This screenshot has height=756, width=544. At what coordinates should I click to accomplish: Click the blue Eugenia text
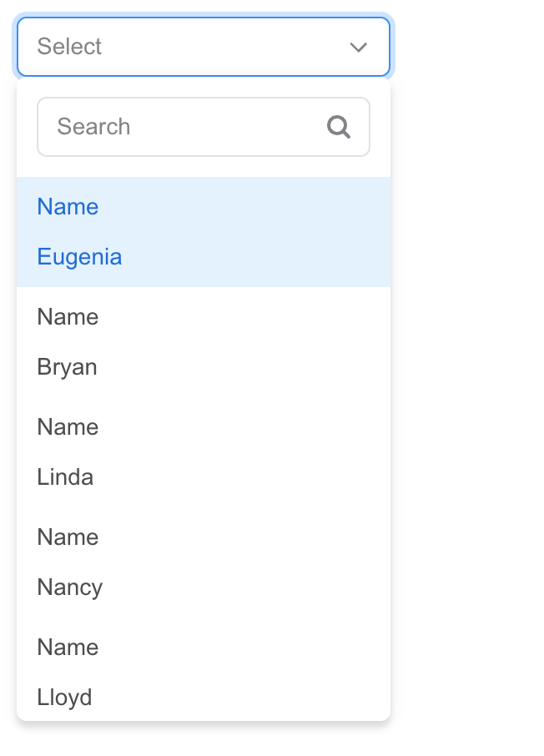pos(79,257)
